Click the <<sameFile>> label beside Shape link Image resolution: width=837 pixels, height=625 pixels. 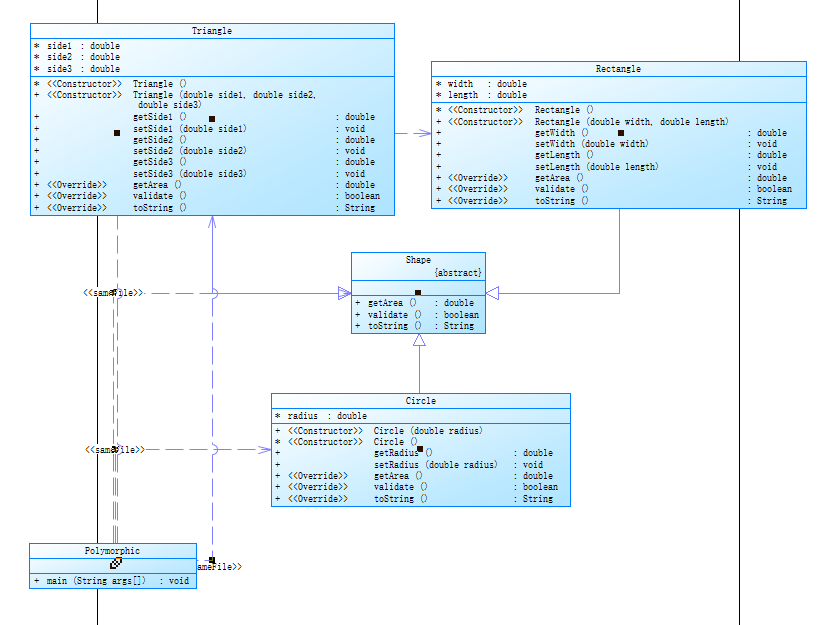tap(113, 293)
